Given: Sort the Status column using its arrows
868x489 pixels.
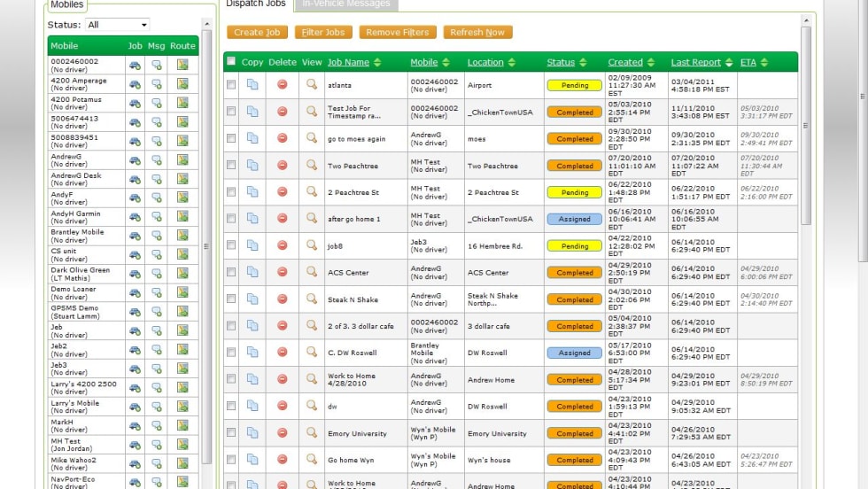Looking at the screenshot, I should click(583, 63).
